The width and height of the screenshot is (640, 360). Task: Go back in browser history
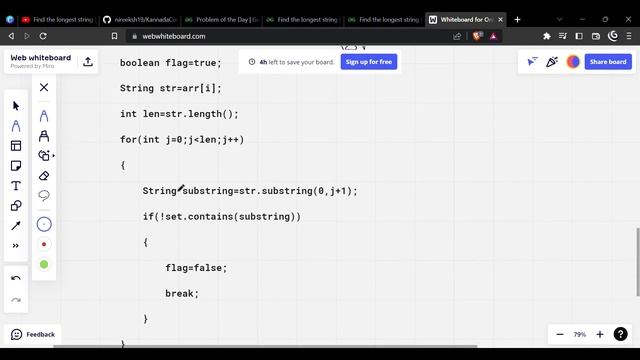(11, 36)
